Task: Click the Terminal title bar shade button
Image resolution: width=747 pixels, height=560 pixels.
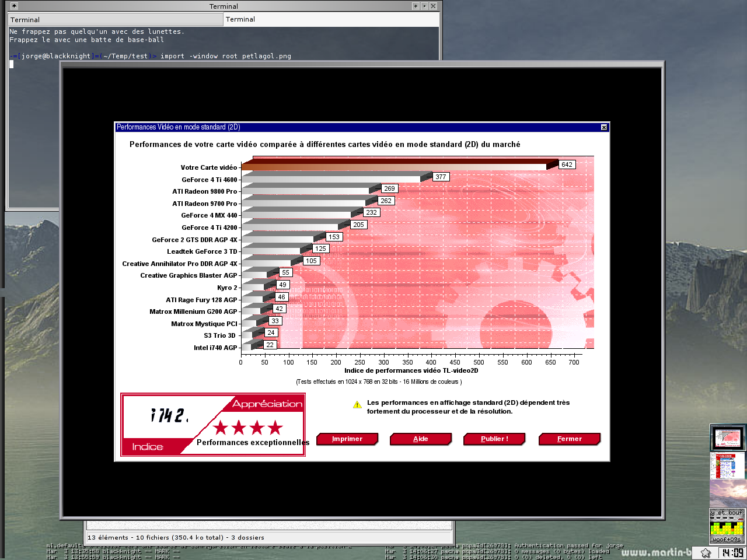Action: [416, 6]
